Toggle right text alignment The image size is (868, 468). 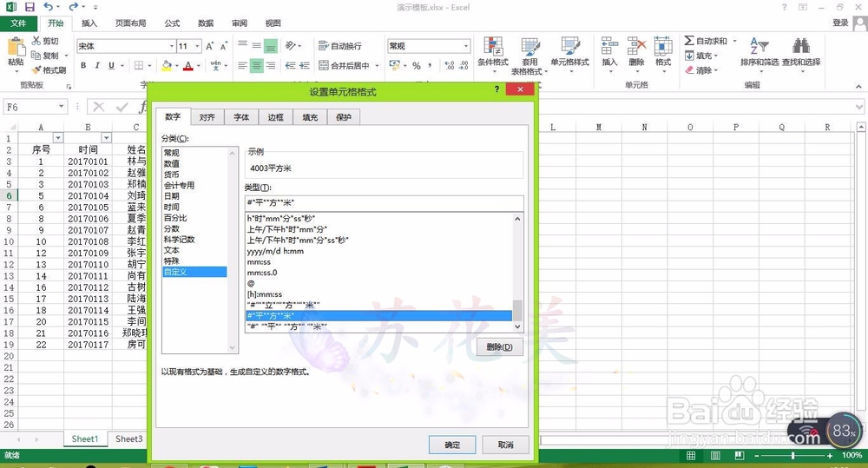coord(271,65)
